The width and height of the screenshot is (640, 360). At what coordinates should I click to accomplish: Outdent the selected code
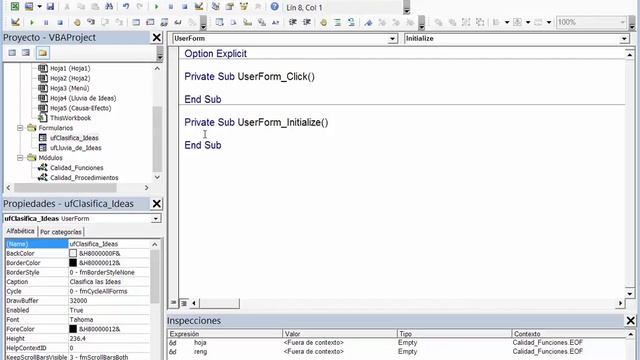click(307, 22)
